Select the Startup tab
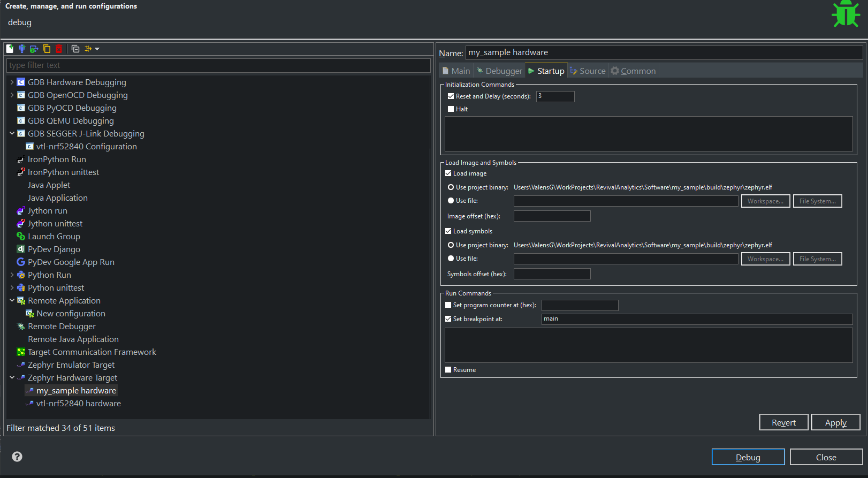Screen dimensions: 868x478 [x=546, y=71]
